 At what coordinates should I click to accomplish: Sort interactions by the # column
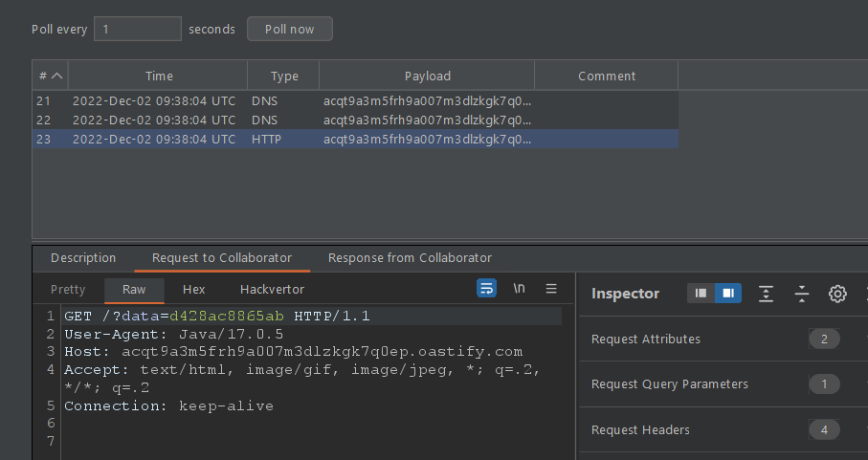pyautogui.click(x=50, y=76)
